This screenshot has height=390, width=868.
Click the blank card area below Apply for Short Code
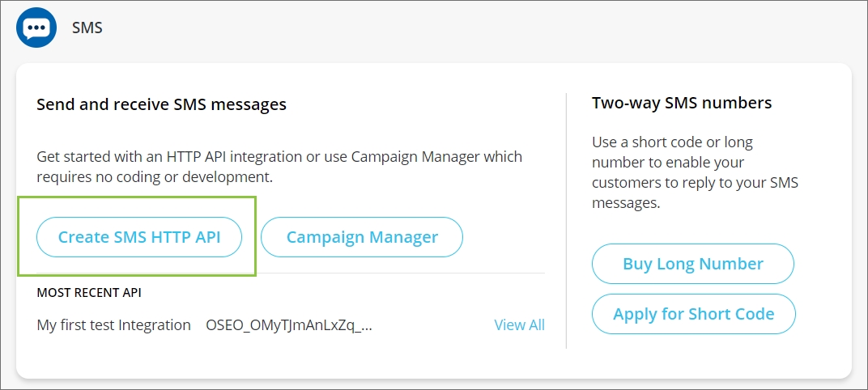(694, 356)
